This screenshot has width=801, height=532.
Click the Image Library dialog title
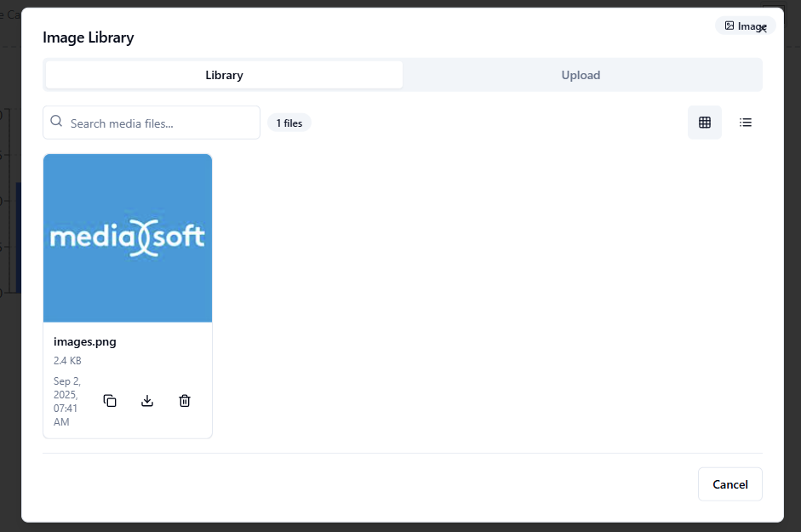click(x=89, y=37)
